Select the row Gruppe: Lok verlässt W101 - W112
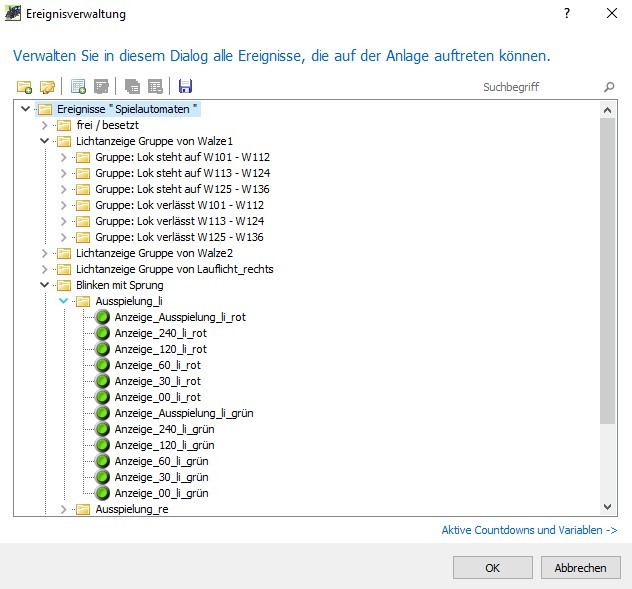This screenshot has height=589, width=632. pyautogui.click(x=180, y=205)
